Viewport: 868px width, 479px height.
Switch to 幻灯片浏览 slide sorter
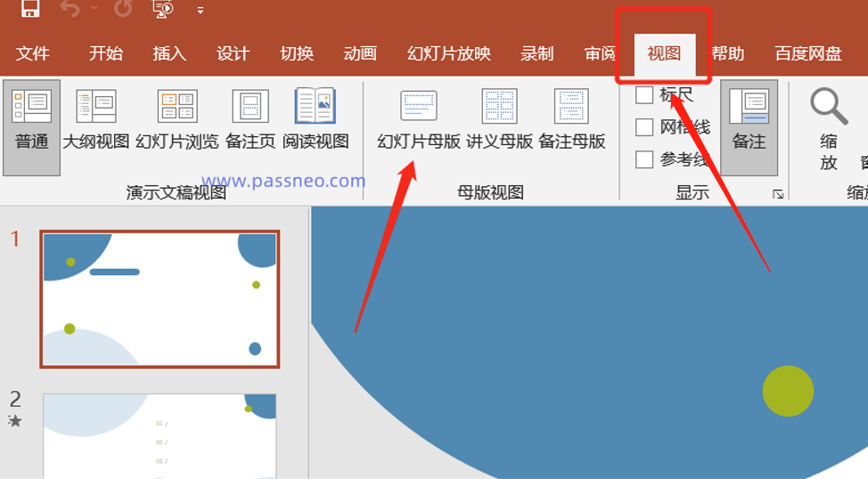coord(177,119)
